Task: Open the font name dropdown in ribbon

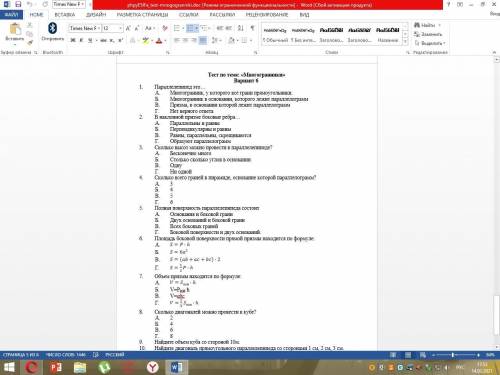Action: click(85, 28)
